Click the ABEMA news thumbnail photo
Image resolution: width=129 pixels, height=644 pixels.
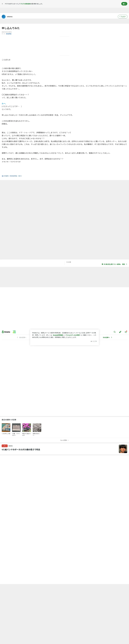click(123, 449)
